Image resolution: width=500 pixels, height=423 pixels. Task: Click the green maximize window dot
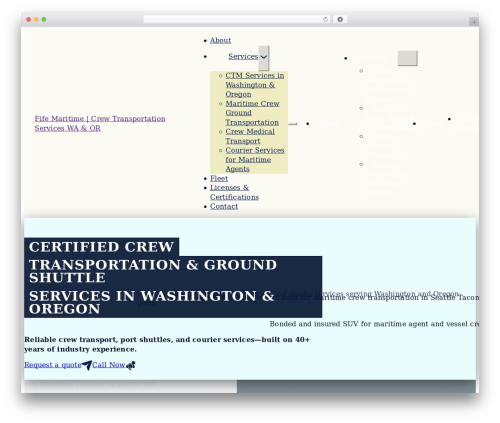click(x=44, y=19)
